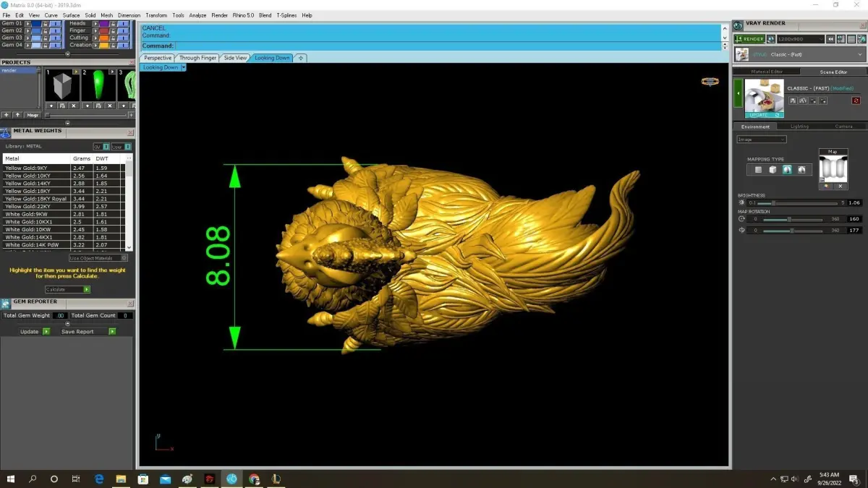
Task: Click project thumbnail 2 green shape
Action: click(x=98, y=85)
